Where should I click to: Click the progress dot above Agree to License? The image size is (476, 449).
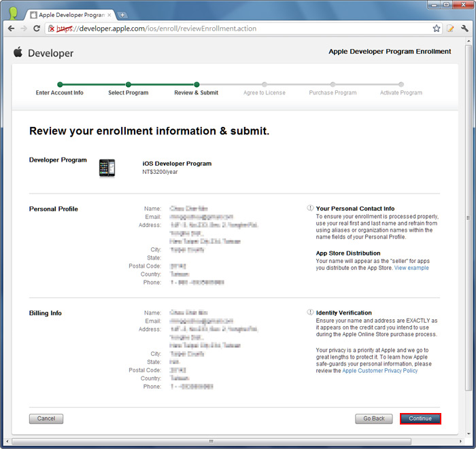[x=265, y=84]
